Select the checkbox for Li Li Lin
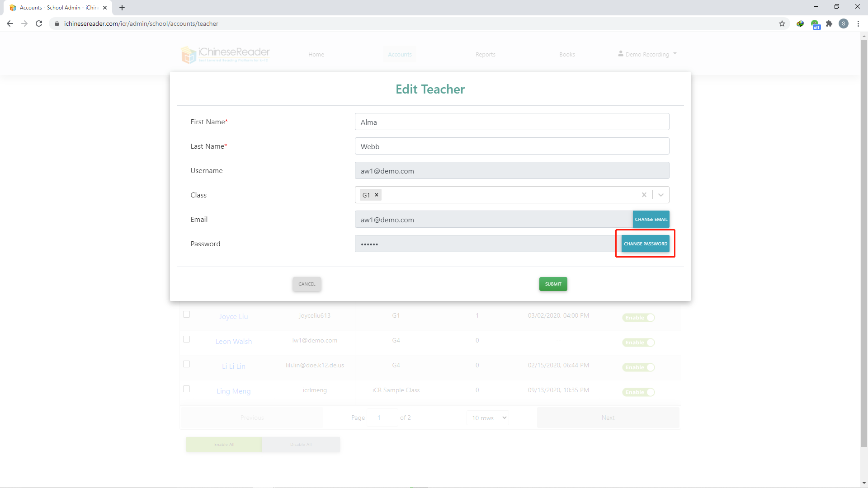 point(186,364)
